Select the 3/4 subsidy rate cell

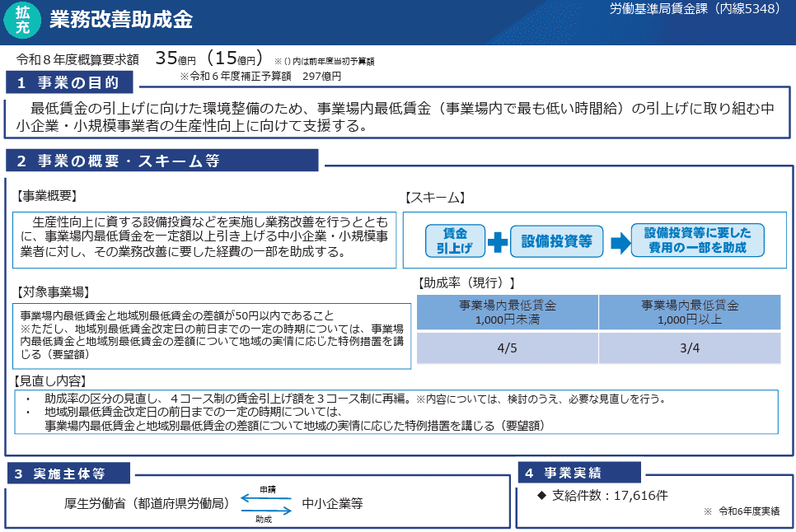pyautogui.click(x=690, y=348)
